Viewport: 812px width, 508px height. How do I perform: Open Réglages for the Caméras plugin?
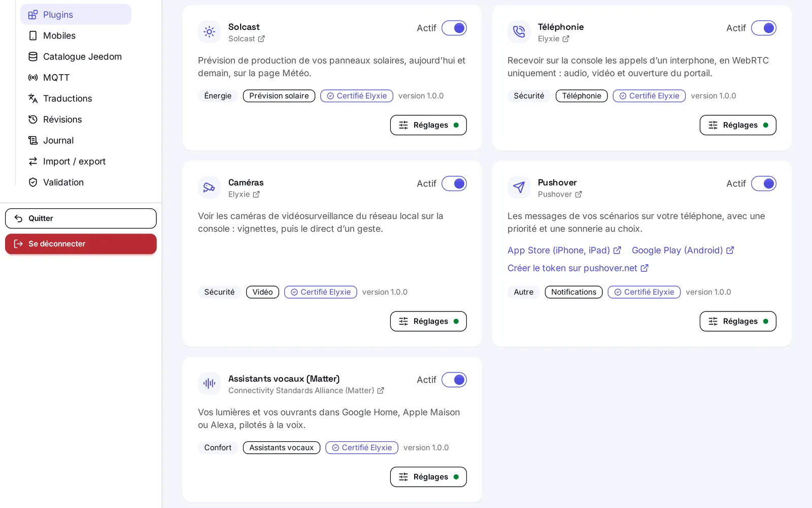[x=428, y=321]
